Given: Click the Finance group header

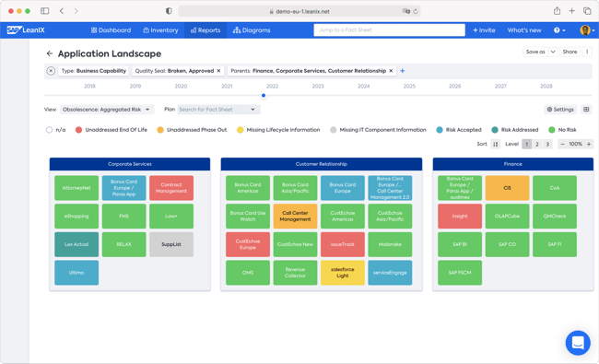Looking at the screenshot, I should pos(512,164).
